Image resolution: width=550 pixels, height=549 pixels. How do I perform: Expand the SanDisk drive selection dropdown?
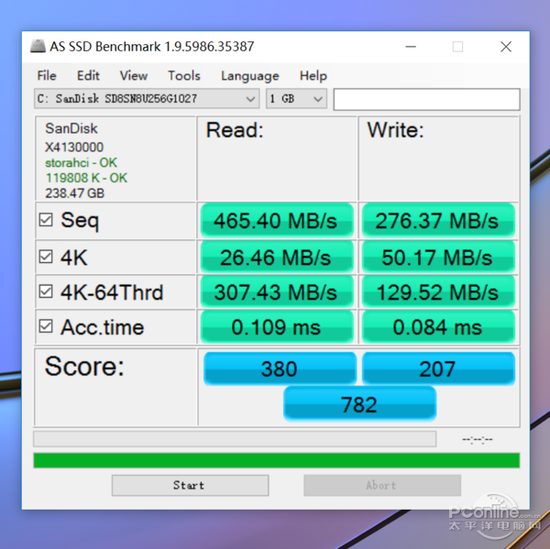[147, 99]
